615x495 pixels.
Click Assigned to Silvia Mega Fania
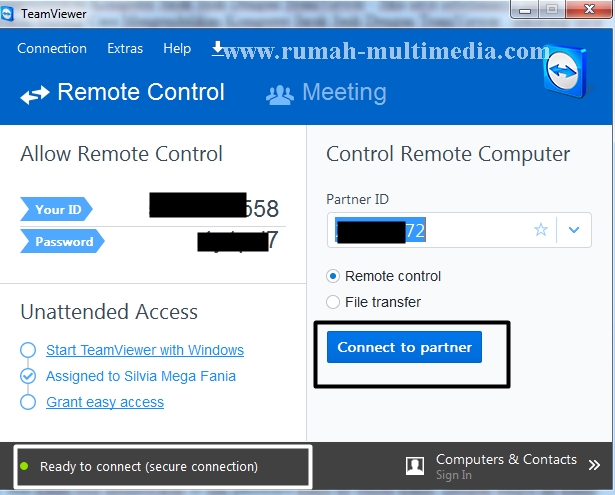tap(141, 376)
